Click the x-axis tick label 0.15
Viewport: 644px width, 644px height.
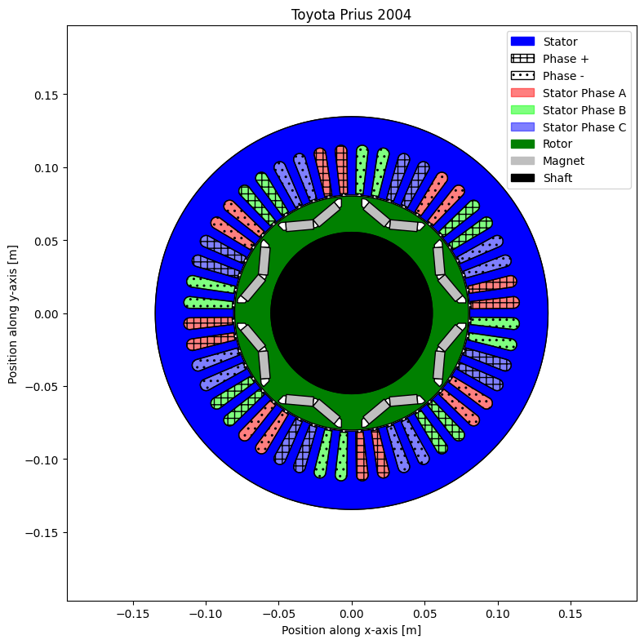(571, 614)
